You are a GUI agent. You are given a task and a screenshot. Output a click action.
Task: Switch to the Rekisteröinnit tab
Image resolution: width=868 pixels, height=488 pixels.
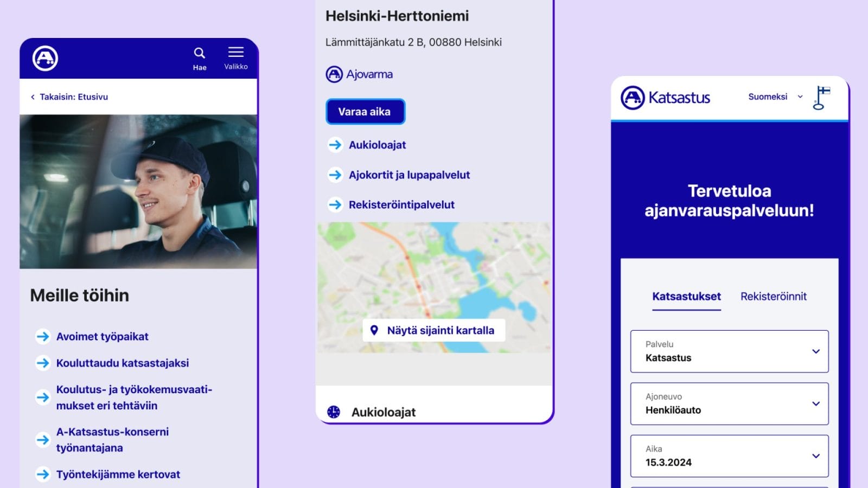(774, 296)
